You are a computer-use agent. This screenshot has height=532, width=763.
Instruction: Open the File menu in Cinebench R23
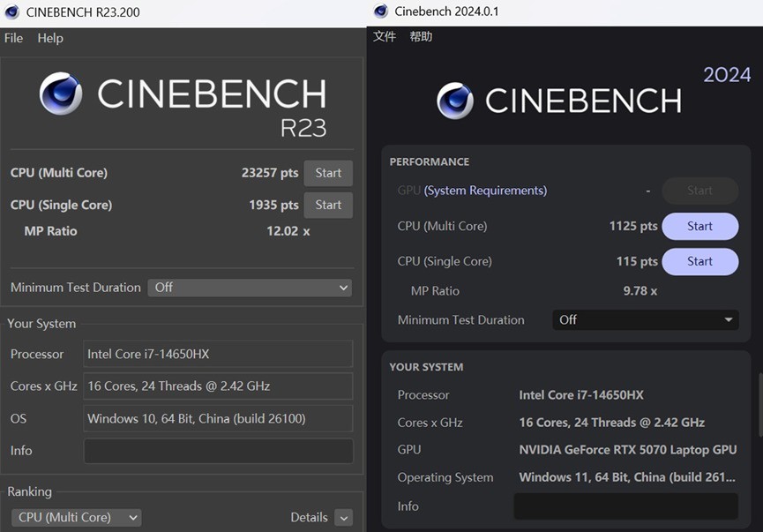(13, 38)
